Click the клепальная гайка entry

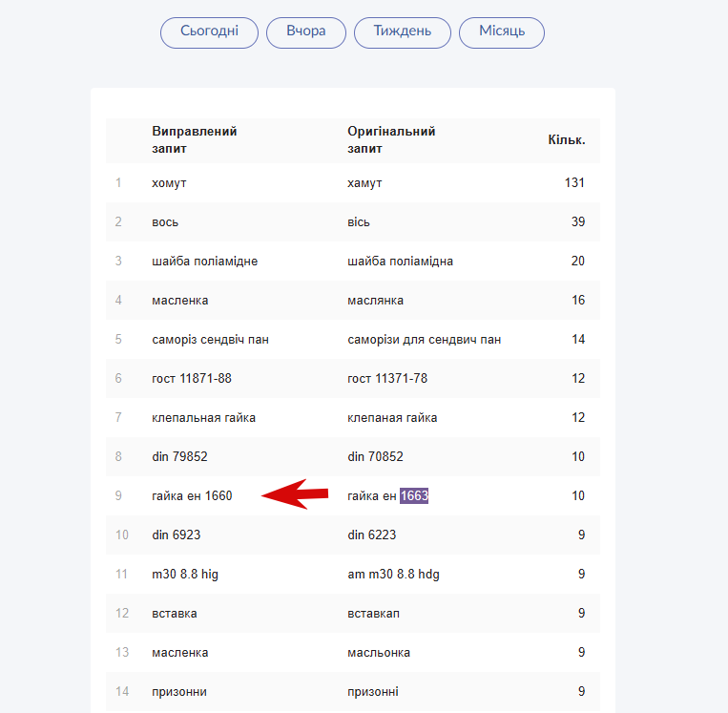(203, 417)
